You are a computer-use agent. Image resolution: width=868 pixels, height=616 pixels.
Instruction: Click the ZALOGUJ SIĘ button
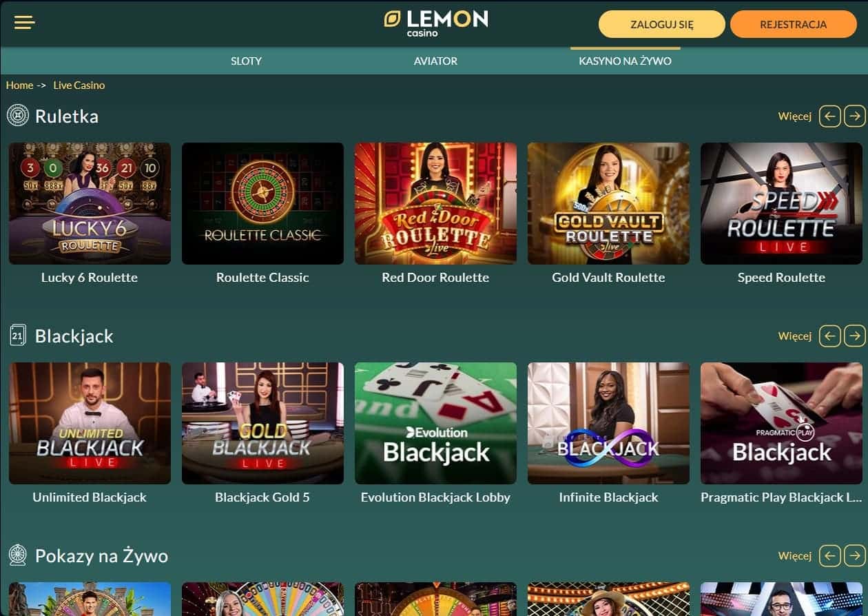pos(662,24)
